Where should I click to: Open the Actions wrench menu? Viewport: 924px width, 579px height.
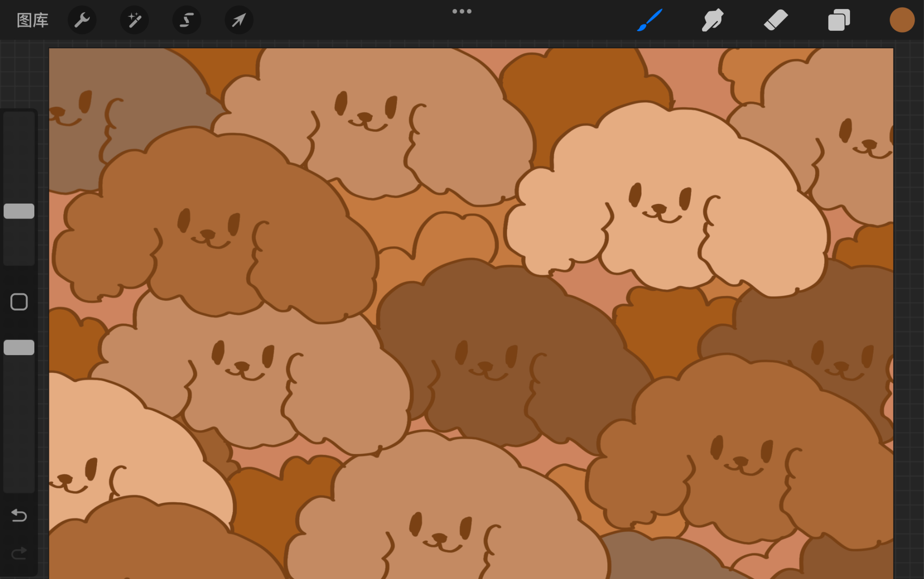click(x=82, y=20)
